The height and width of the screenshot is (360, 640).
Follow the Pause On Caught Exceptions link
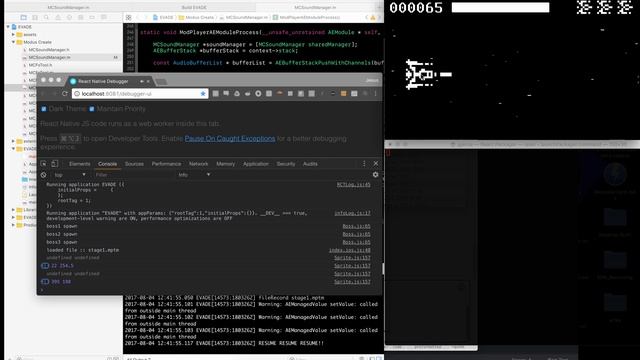[x=230, y=139]
